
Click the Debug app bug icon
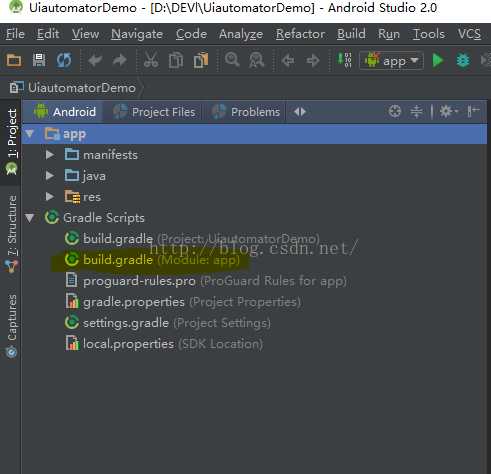pos(463,61)
